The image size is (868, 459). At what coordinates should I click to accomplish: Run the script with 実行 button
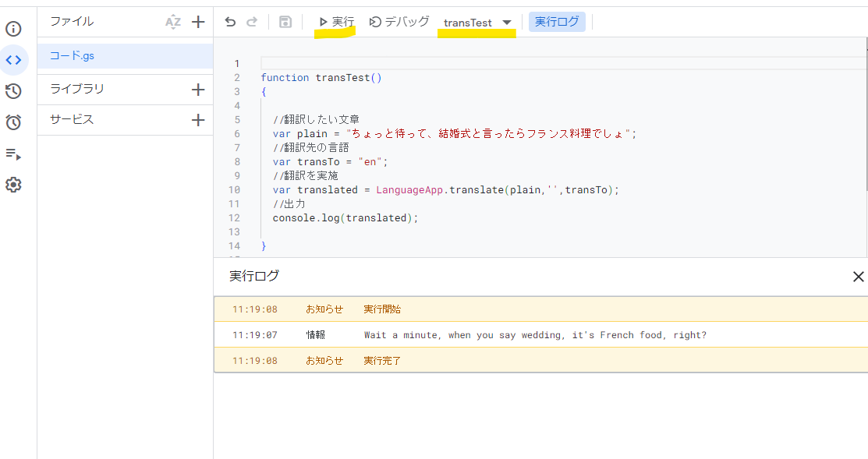336,22
